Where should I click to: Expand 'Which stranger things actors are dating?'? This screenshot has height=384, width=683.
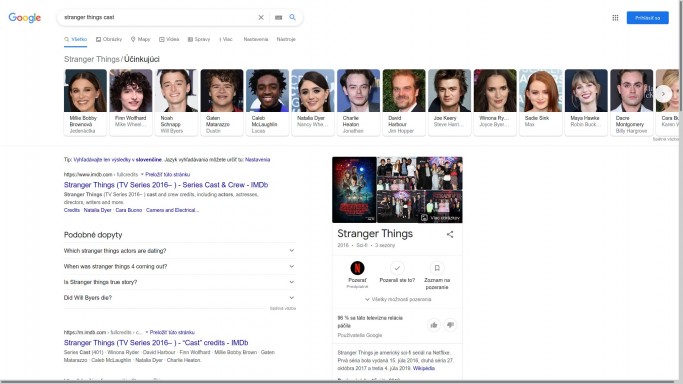click(179, 251)
